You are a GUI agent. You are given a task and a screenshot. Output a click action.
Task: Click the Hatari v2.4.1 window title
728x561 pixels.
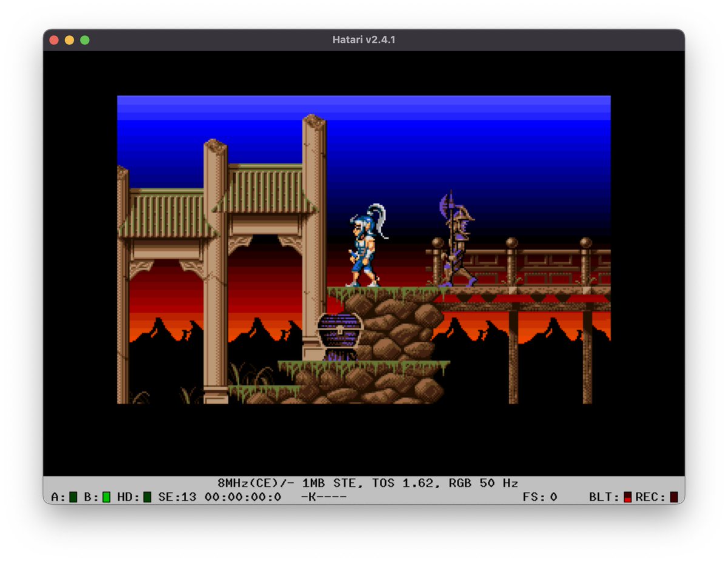pos(364,40)
